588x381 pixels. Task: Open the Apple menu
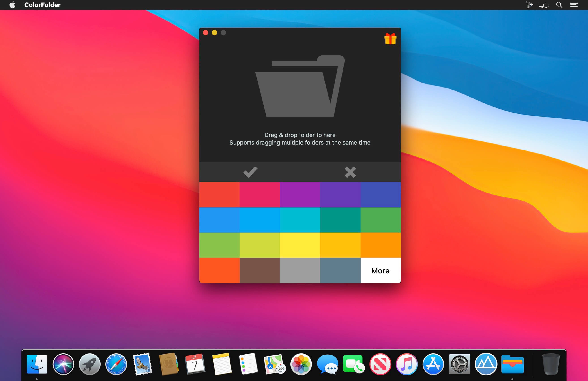pyautogui.click(x=12, y=5)
